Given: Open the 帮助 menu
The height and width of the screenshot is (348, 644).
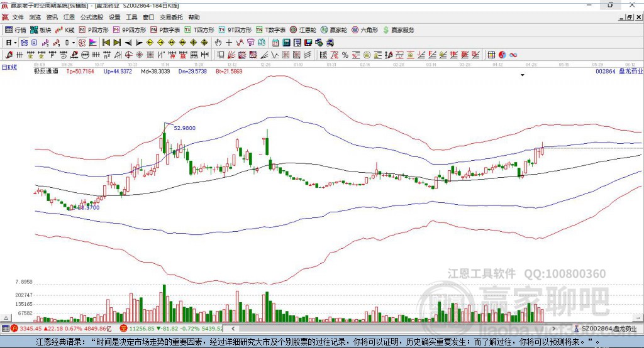Looking at the screenshot, I should [194, 17].
